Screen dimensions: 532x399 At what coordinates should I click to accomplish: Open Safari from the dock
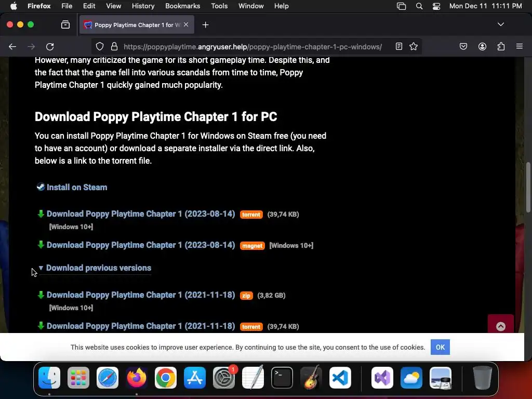click(x=108, y=378)
